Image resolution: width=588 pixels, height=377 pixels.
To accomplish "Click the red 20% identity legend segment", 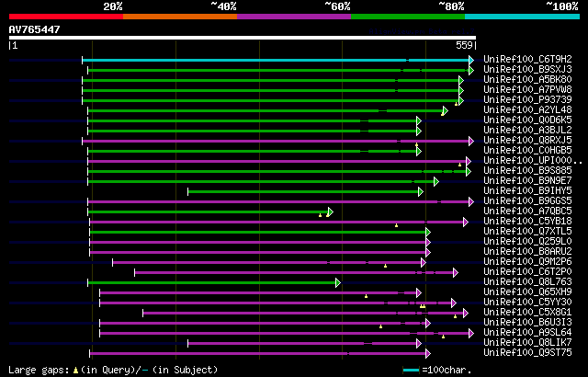I will pyautogui.click(x=66, y=17).
